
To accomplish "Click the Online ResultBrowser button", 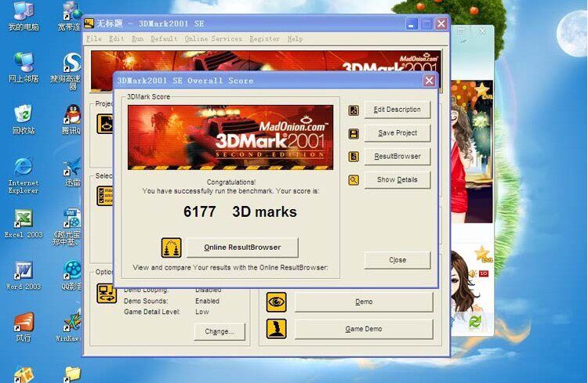I will click(x=242, y=248).
